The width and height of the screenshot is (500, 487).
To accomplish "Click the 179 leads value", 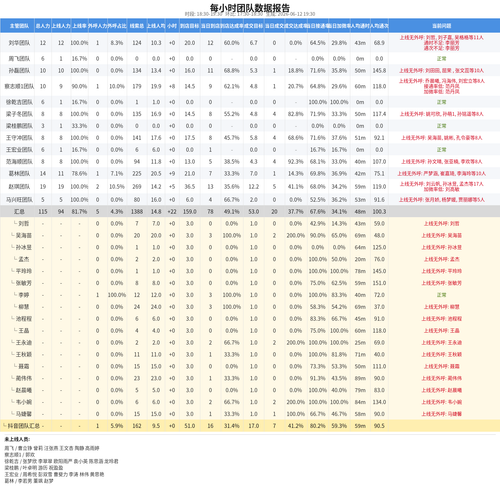I will tap(137, 86).
